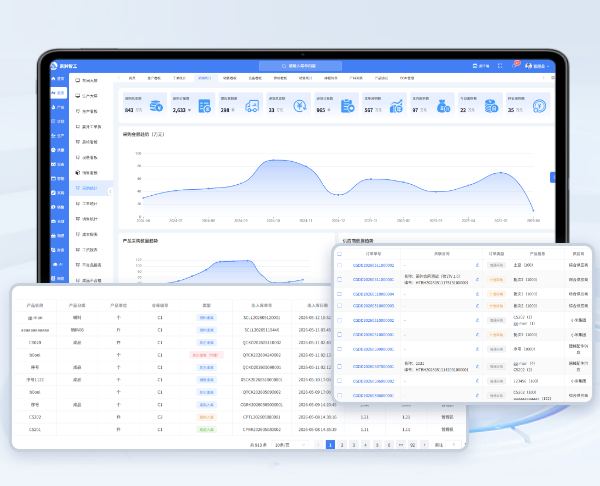Viewport: 600px width, 486px height.
Task: Click the coin stack icon beside 22
Action: (x=491, y=106)
